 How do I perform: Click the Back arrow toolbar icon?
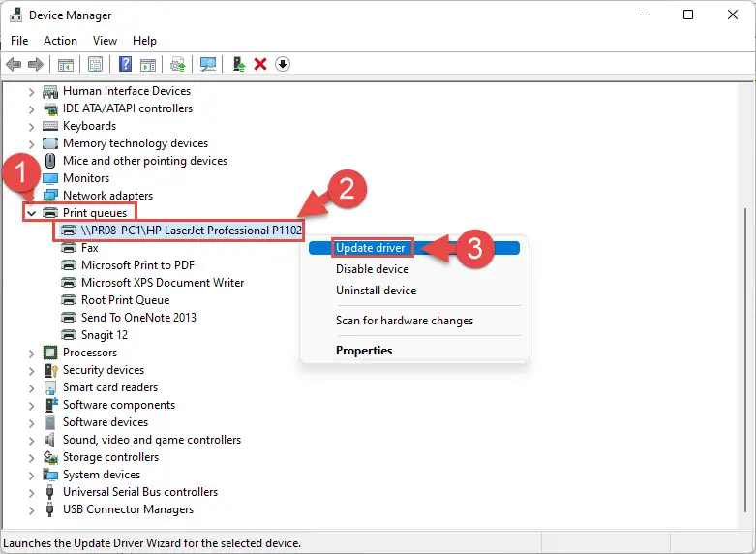click(14, 64)
